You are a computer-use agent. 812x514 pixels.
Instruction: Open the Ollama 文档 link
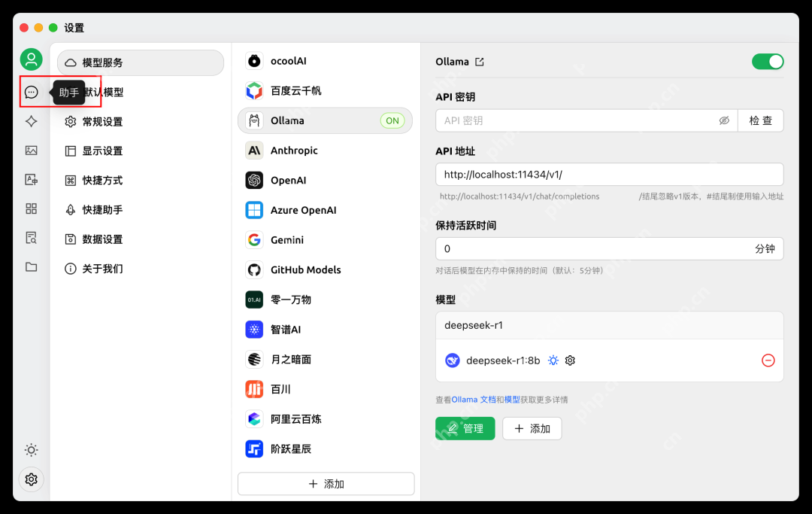(x=474, y=400)
